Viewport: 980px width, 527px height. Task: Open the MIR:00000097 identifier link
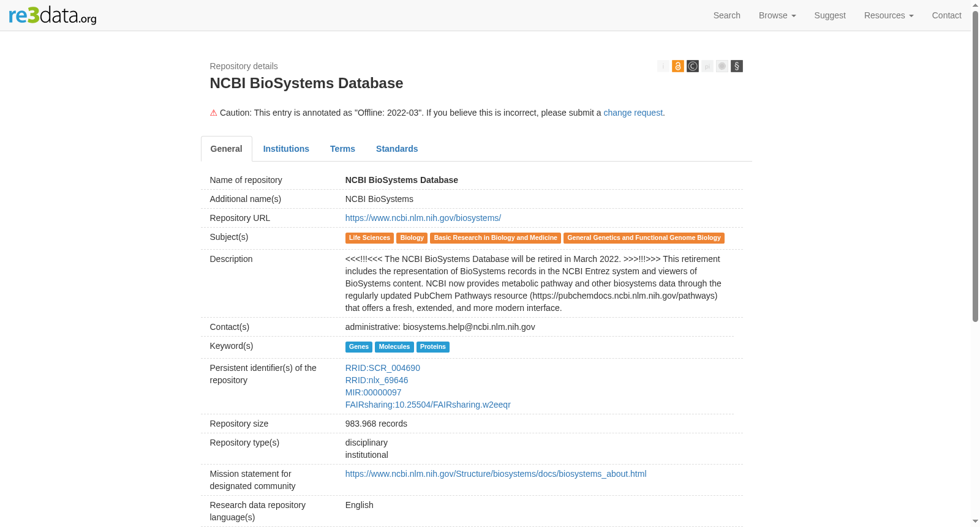pos(374,392)
